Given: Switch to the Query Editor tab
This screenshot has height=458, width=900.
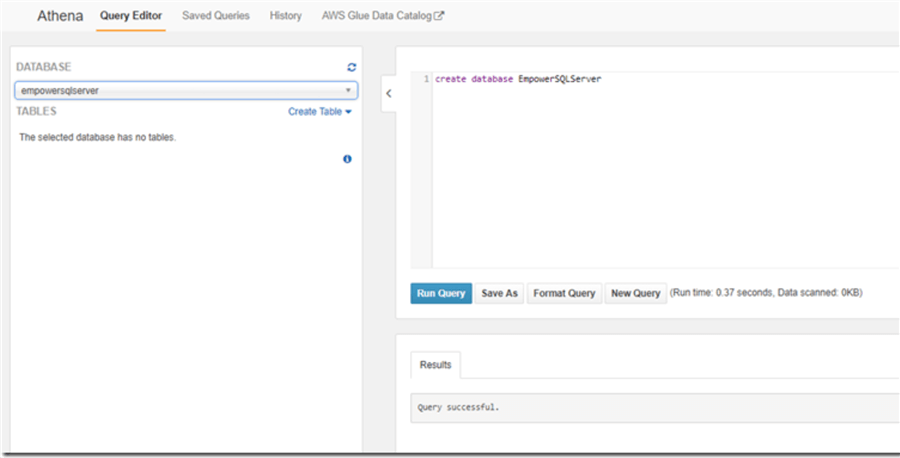Looking at the screenshot, I should (x=130, y=16).
